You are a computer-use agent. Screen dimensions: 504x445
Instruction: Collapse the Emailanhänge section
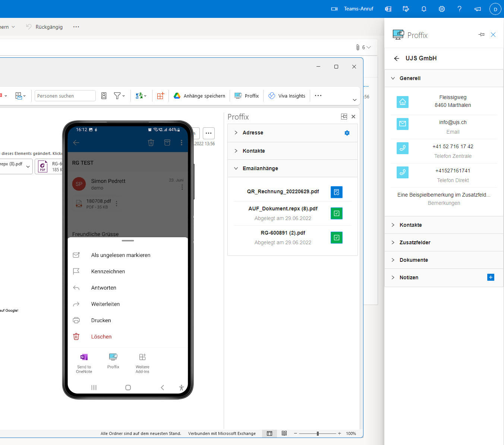point(260,169)
